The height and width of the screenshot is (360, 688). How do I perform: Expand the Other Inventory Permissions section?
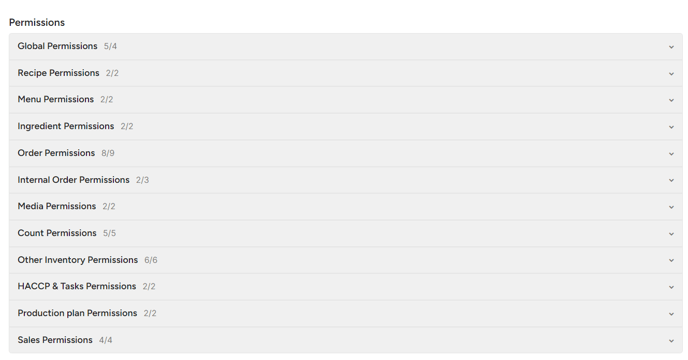tap(346, 260)
